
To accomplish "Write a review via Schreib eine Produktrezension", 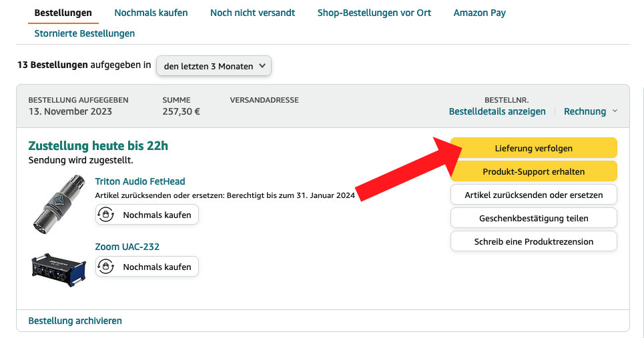I will click(533, 241).
